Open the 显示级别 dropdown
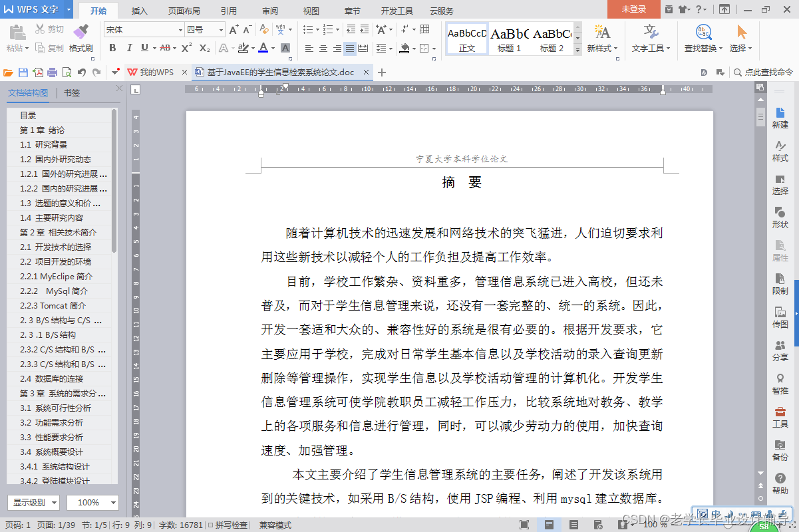This screenshot has height=532, width=799. 33,502
